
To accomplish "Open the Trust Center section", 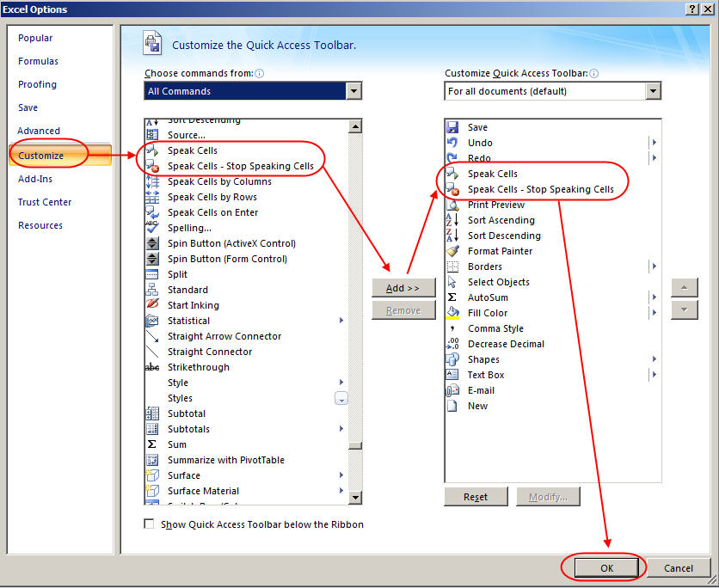I will pyautogui.click(x=45, y=202).
